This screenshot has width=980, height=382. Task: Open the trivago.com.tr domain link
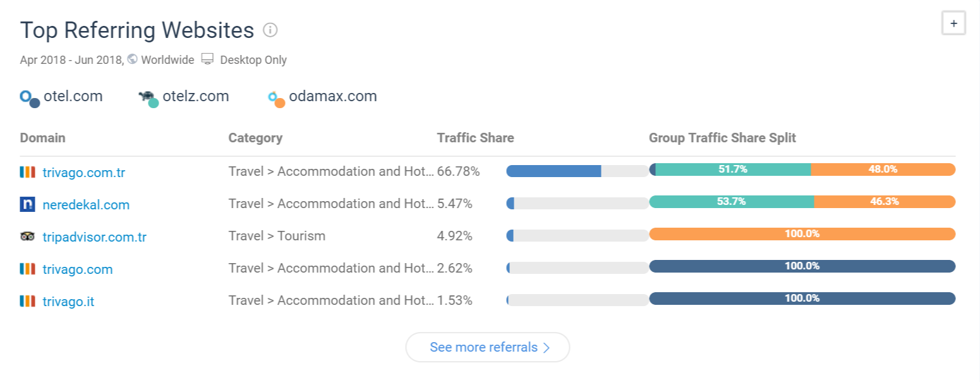click(x=83, y=172)
